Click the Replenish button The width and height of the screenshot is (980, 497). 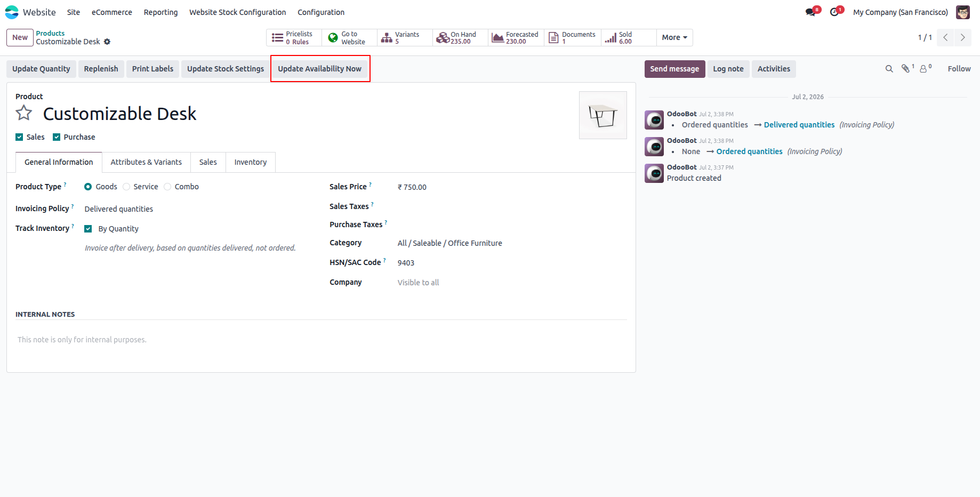point(101,69)
